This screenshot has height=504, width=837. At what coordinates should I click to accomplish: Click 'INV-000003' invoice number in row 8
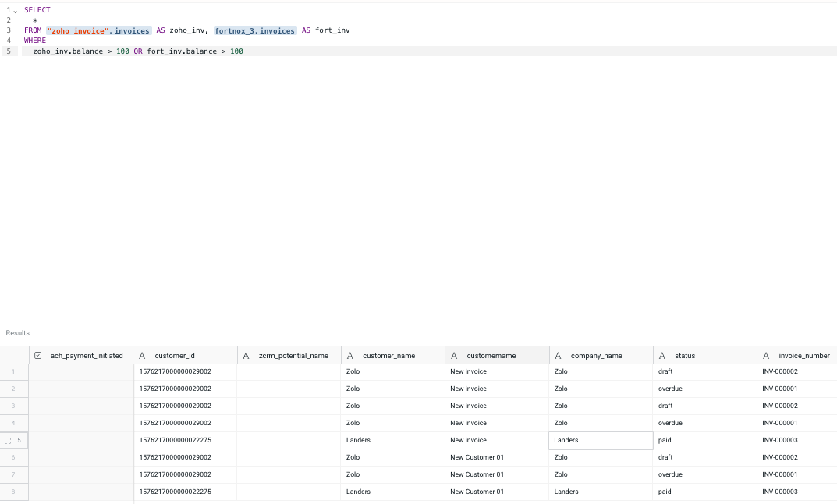coord(797,492)
